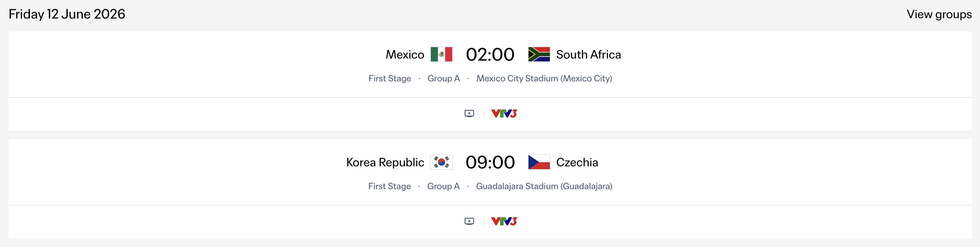Screen dimensions: 980x247
Task: Open Guadalajara Stadium details
Action: tap(544, 186)
